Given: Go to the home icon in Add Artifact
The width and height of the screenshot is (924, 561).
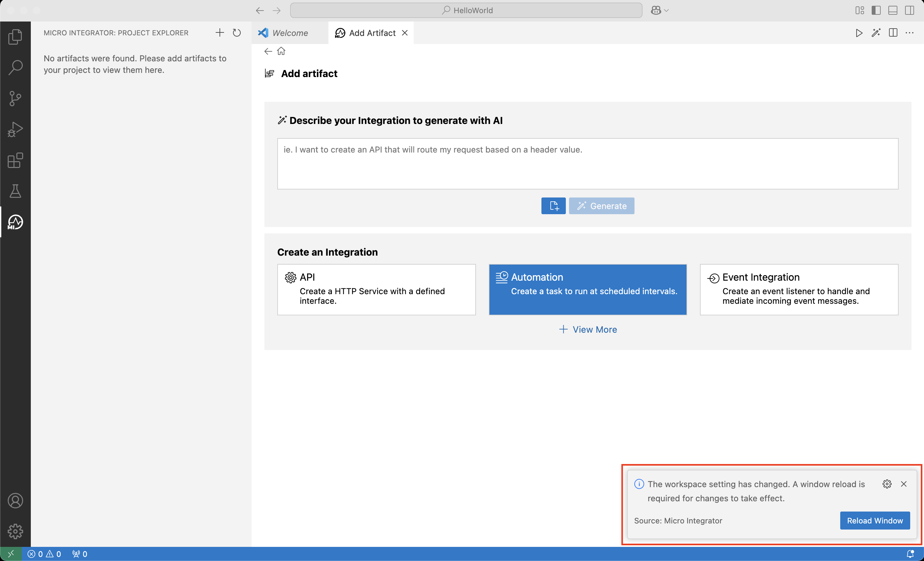Looking at the screenshot, I should point(281,51).
